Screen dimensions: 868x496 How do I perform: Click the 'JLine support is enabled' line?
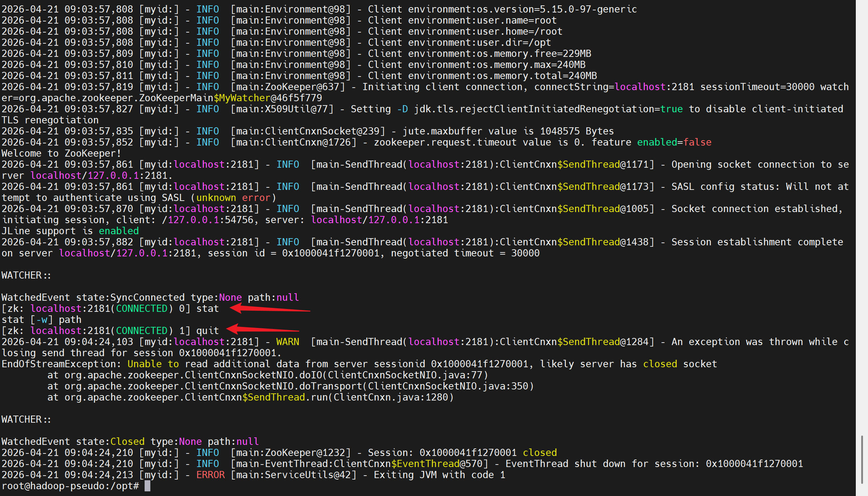pos(70,231)
